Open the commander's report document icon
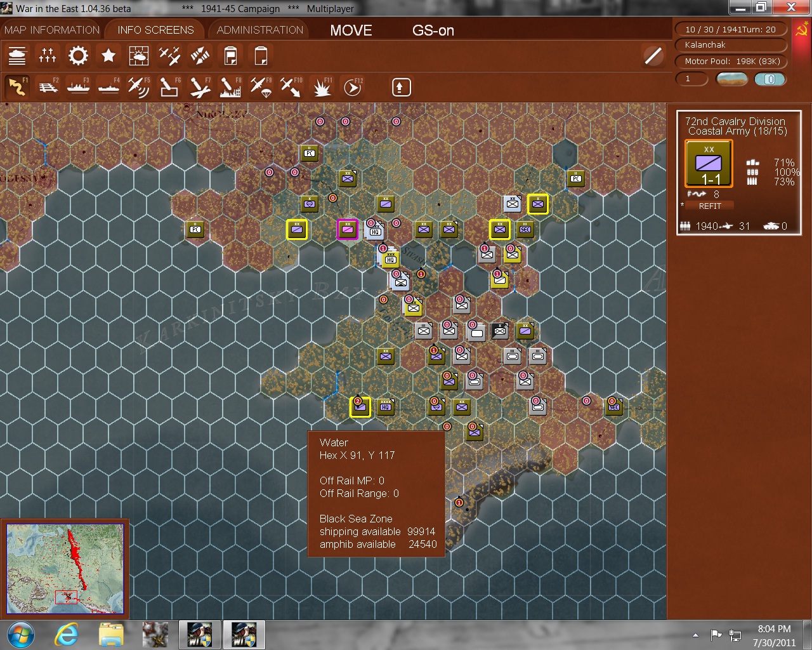This screenshot has height=650, width=812. click(x=231, y=56)
